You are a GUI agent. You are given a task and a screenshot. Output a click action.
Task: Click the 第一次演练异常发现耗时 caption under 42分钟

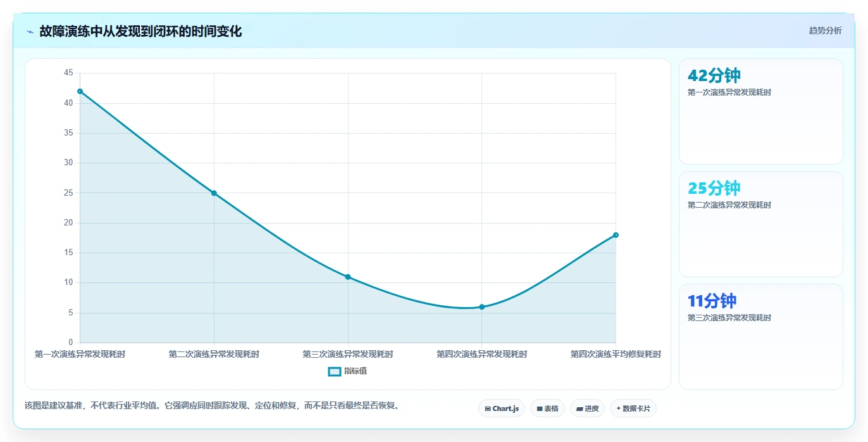pyautogui.click(x=729, y=92)
